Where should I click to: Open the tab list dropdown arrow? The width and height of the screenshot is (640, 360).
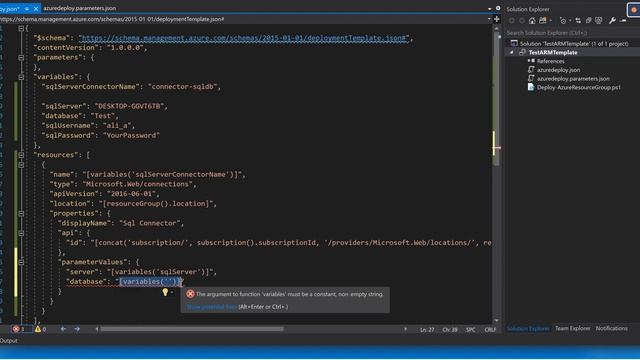coord(489,9)
